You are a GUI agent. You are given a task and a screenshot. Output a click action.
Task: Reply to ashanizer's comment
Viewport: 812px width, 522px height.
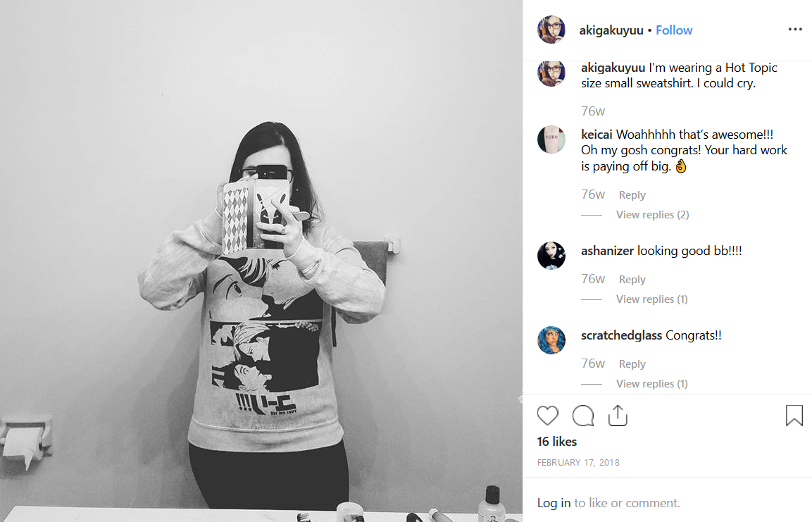[x=632, y=279]
